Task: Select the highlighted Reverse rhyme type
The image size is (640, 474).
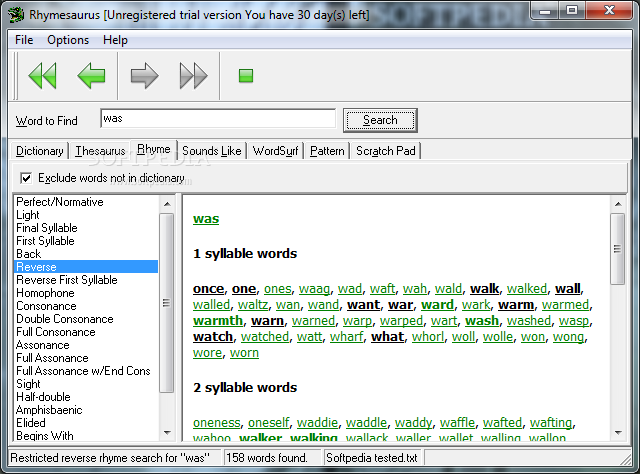Action: pyautogui.click(x=86, y=267)
